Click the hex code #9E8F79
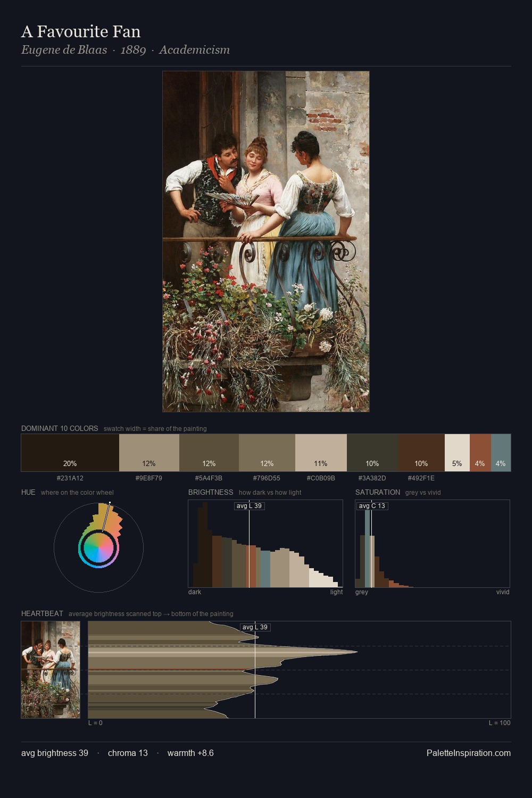Viewport: 532px width, 798px height. click(x=149, y=478)
